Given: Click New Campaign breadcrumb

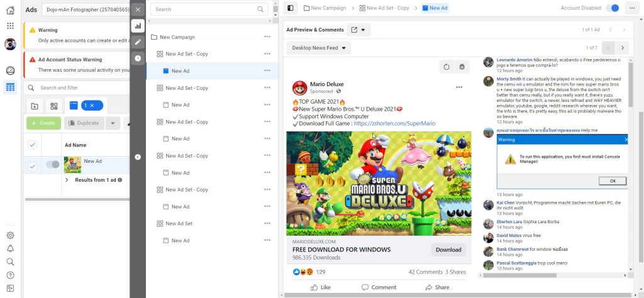Looking at the screenshot, I should point(325,8).
